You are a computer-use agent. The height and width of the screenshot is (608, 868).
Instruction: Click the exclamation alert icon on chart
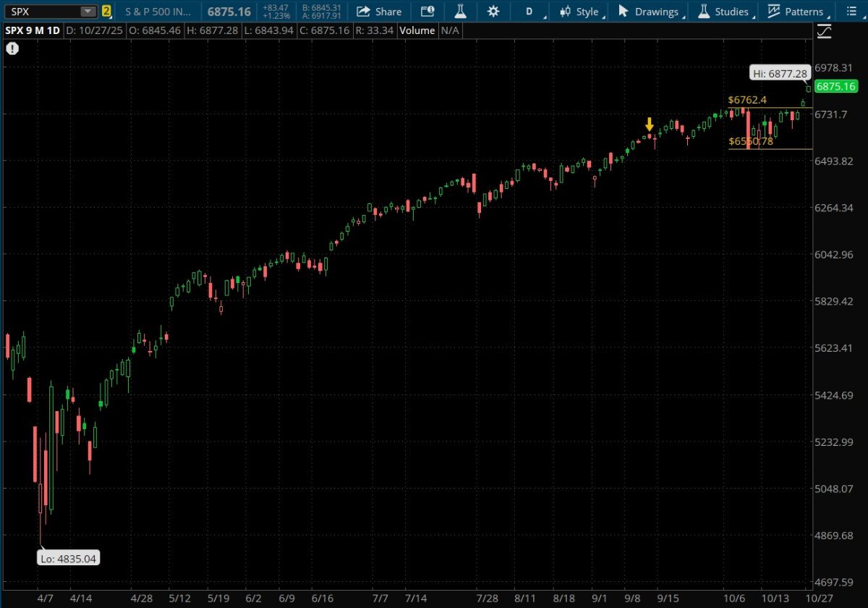(12, 48)
